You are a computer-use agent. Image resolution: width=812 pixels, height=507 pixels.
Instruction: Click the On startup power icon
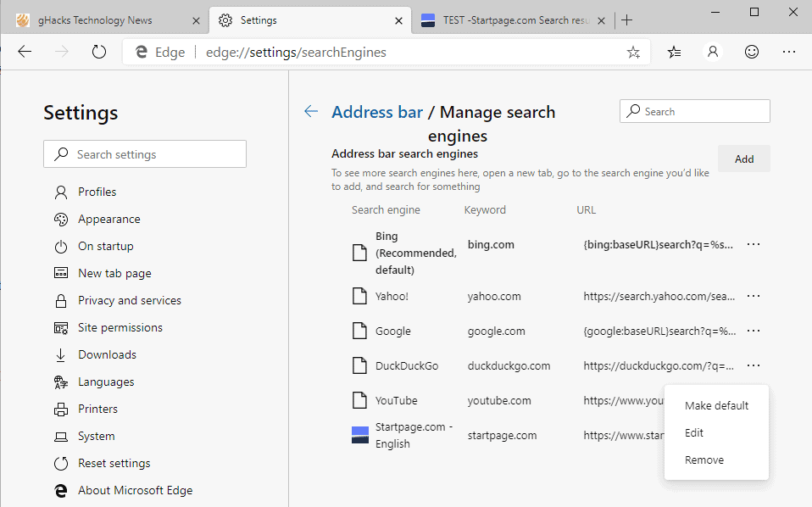tap(60, 247)
